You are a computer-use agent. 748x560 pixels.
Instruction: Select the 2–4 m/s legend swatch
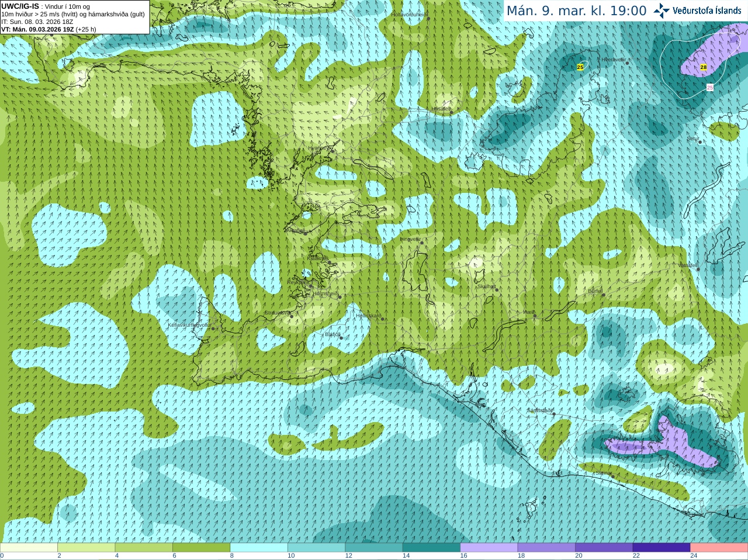(86, 548)
